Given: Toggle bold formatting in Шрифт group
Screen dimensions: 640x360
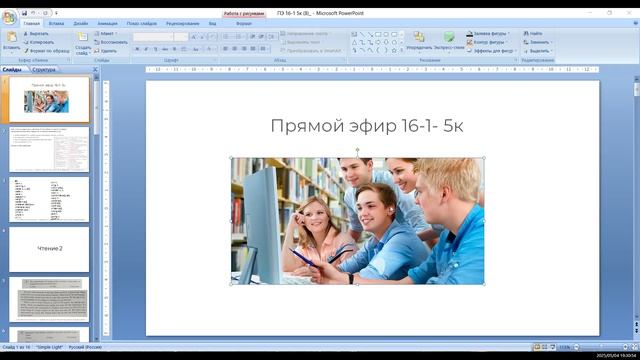Looking at the screenshot, I should coord(137,49).
